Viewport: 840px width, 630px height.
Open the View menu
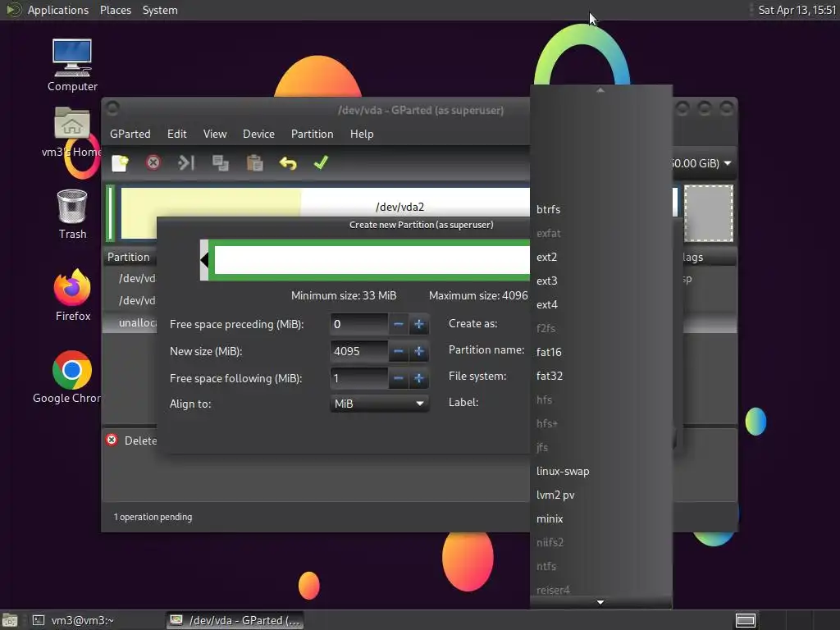point(215,134)
